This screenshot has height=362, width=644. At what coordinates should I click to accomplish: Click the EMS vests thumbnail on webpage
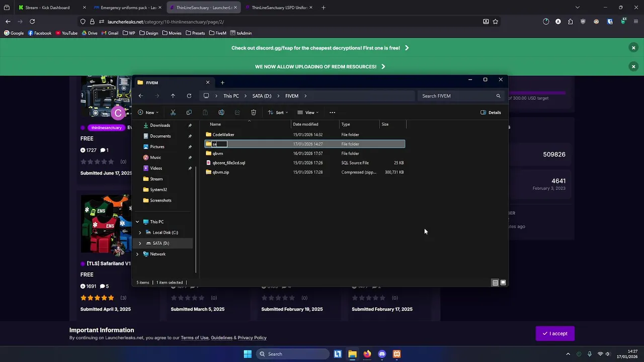pyautogui.click(x=106, y=224)
